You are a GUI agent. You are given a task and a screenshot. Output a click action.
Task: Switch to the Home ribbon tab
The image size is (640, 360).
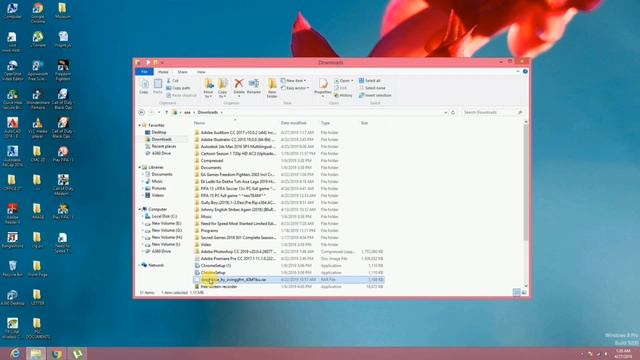click(163, 72)
